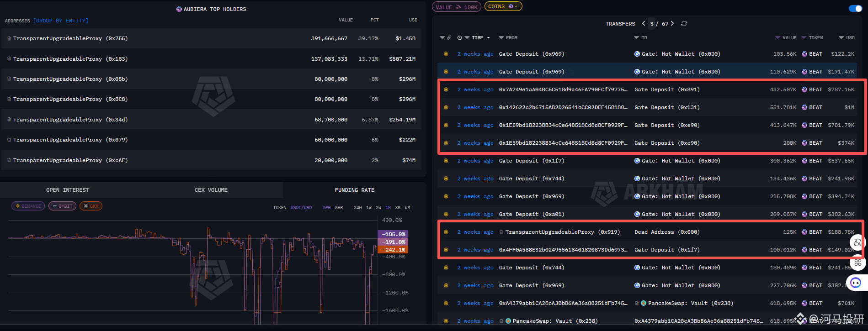Toggle the OKX exchange series

click(x=91, y=206)
